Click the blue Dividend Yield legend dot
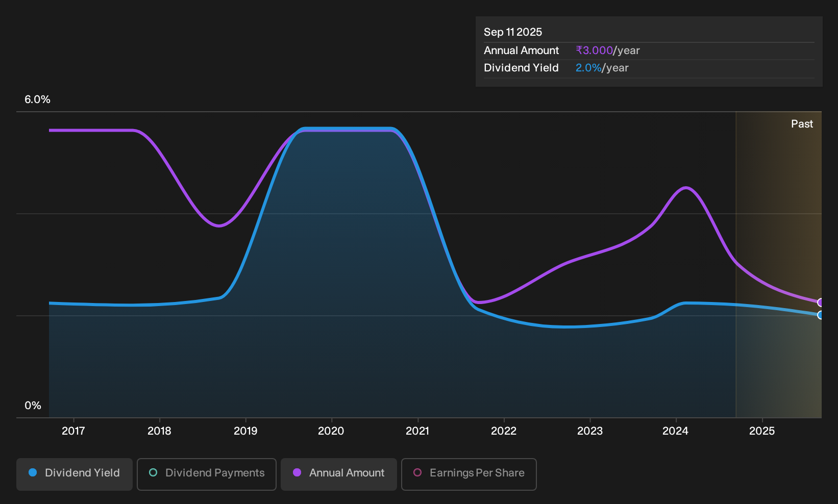Image resolution: width=838 pixels, height=504 pixels. coord(33,473)
